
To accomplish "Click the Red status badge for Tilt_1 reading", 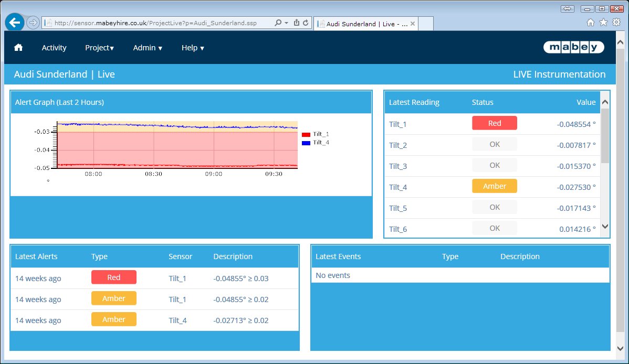I will 495,123.
